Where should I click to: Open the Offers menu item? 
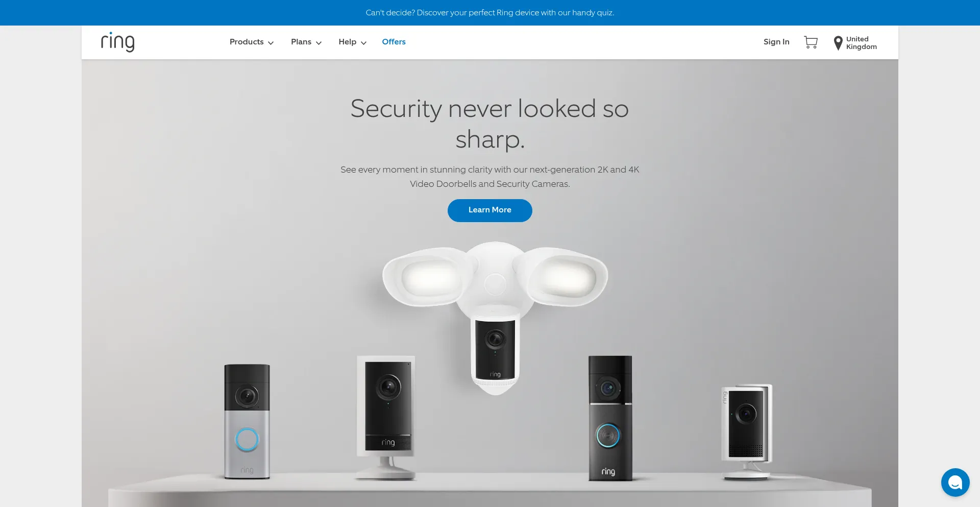[x=394, y=42]
